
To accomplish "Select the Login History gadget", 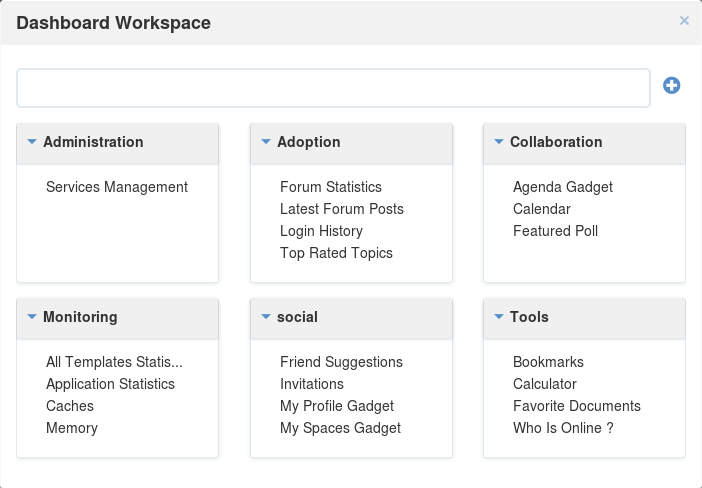I will tap(321, 231).
